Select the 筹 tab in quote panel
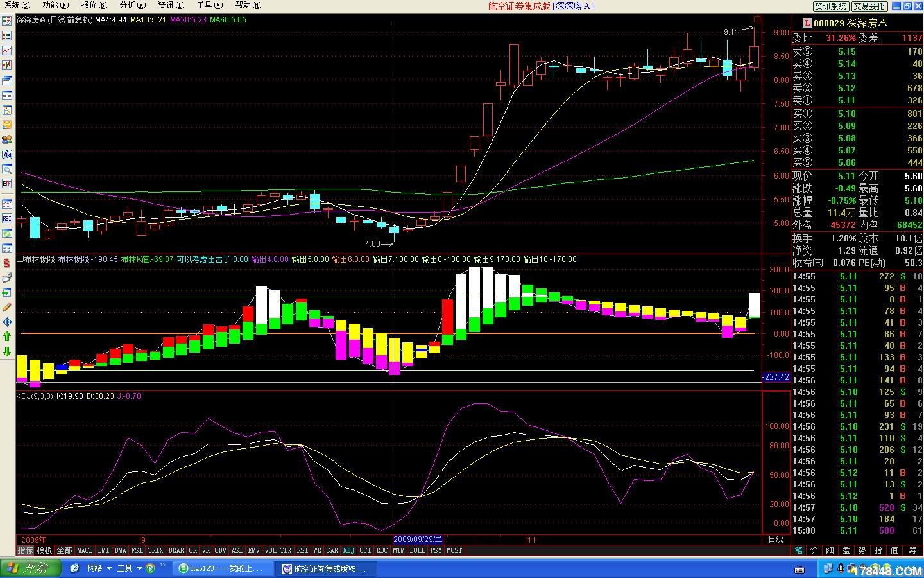This screenshot has height=578, width=924. click(912, 550)
